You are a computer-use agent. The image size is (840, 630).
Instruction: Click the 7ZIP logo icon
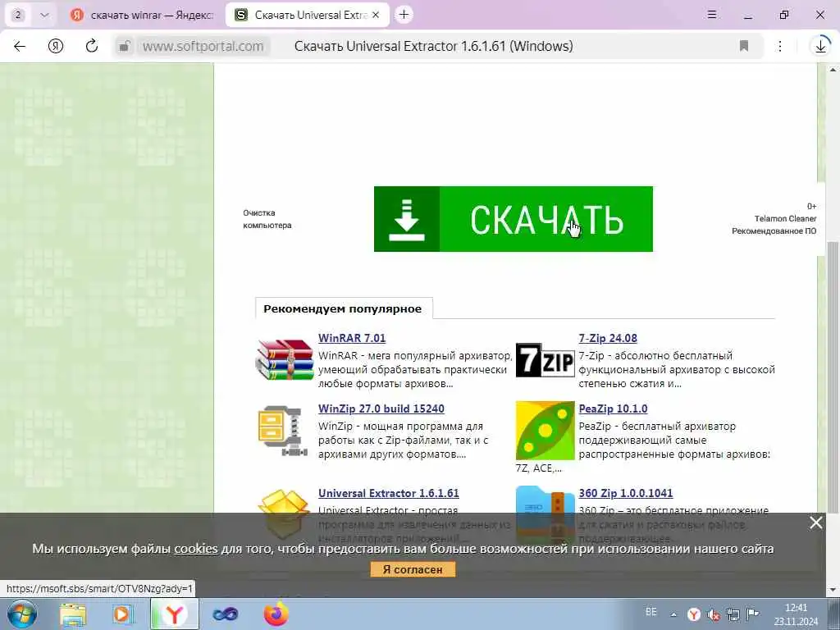tap(545, 360)
